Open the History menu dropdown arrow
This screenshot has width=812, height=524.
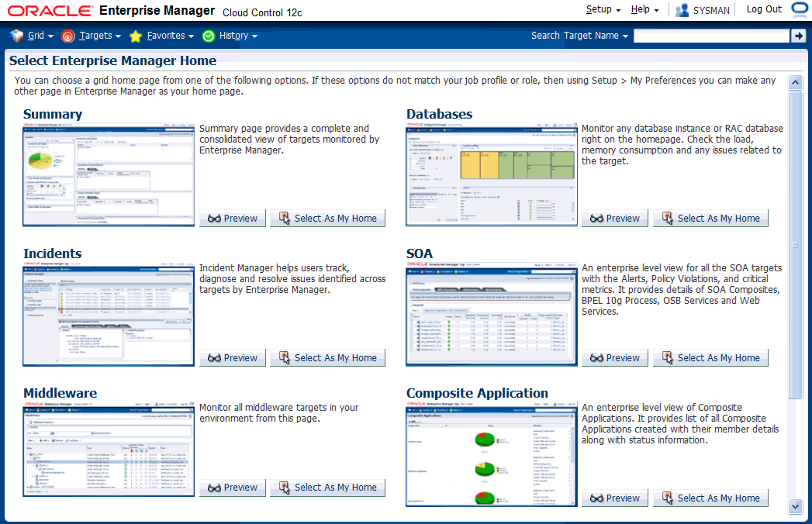click(254, 36)
